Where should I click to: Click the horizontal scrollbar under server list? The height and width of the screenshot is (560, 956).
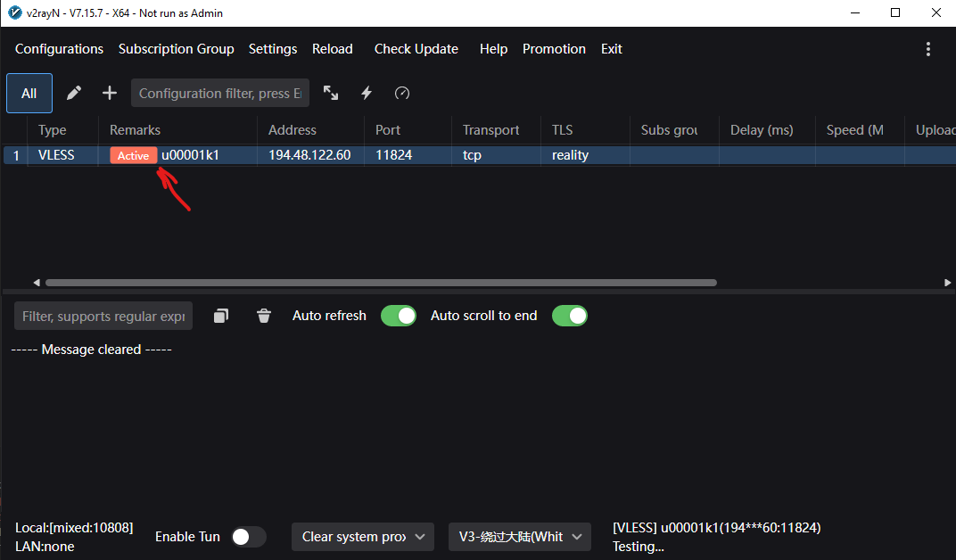tap(381, 283)
